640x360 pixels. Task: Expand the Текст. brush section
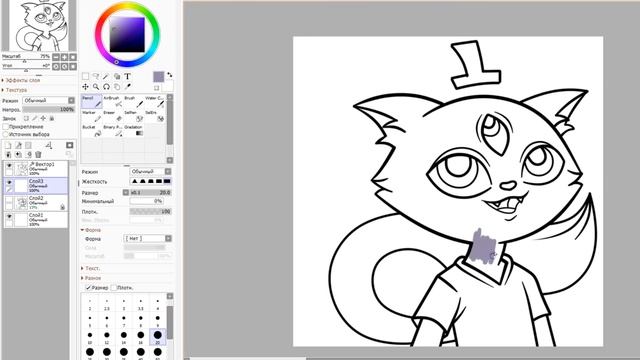(91, 268)
